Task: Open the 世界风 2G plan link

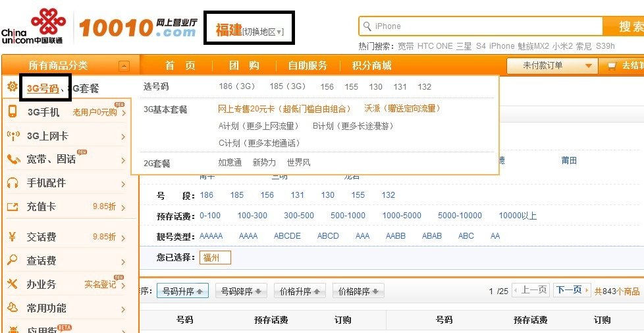Action: click(x=298, y=162)
